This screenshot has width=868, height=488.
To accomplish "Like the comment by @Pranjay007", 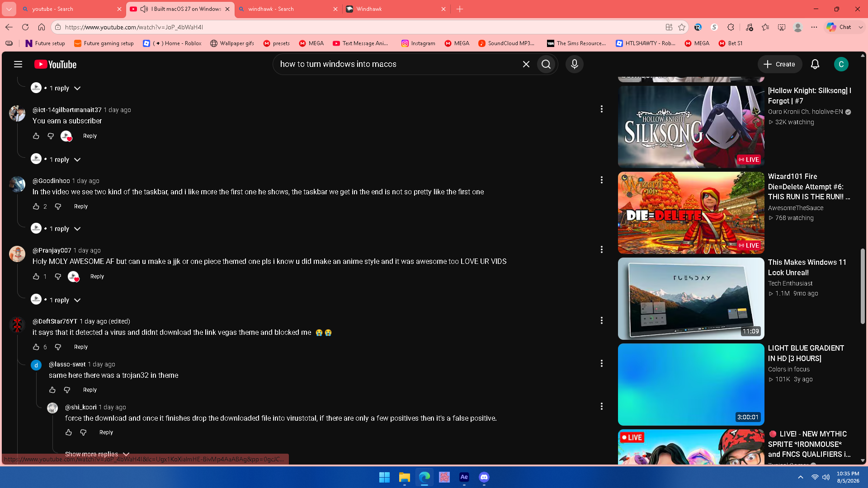I will [x=36, y=277].
